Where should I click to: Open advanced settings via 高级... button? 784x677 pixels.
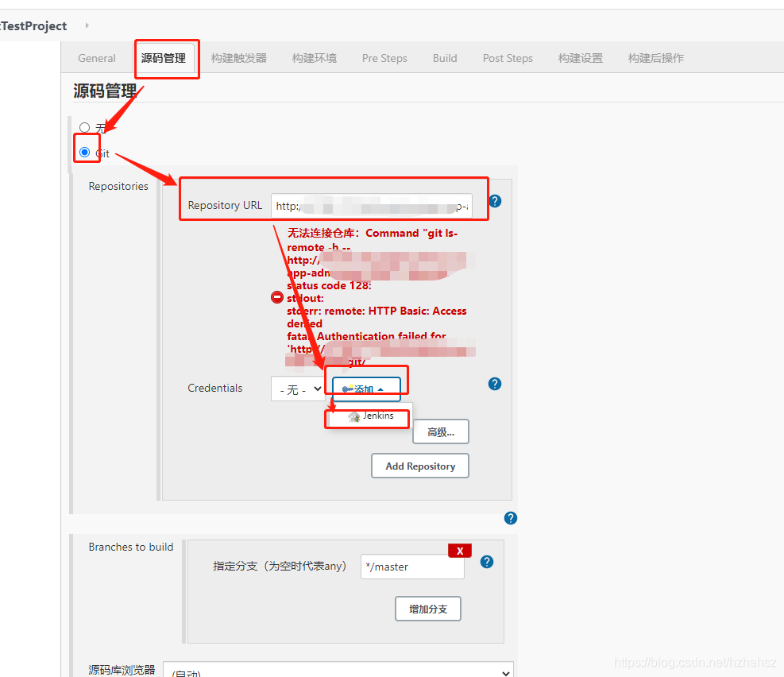(440, 431)
